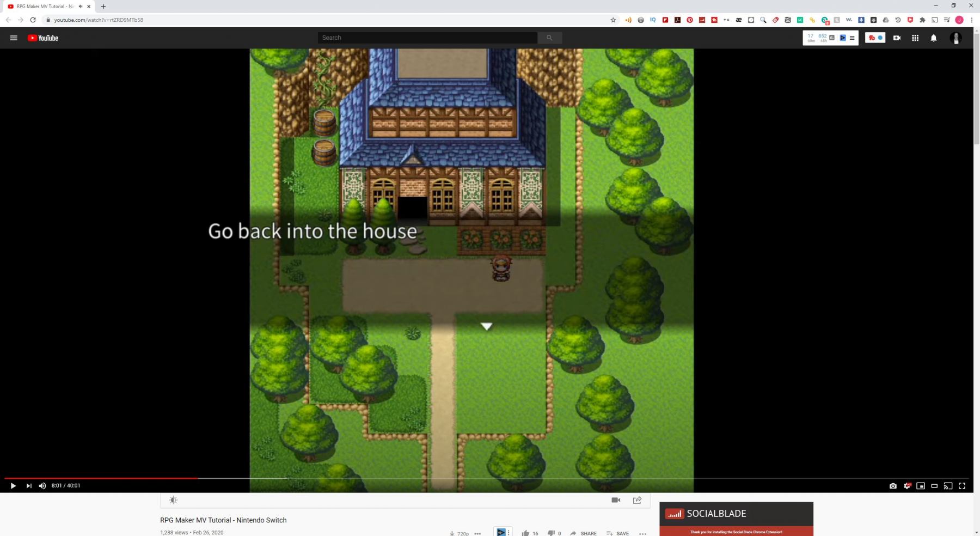Image resolution: width=980 pixels, height=536 pixels.
Task: Open vidIQ blue play widget dropdown
Action: pos(503,532)
